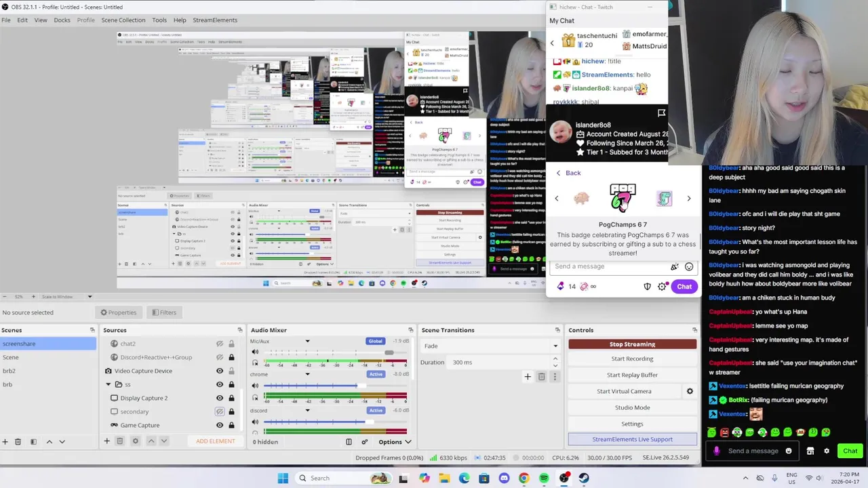Remove selected source with trash icon
This screenshot has height=488, width=868.
[119, 441]
